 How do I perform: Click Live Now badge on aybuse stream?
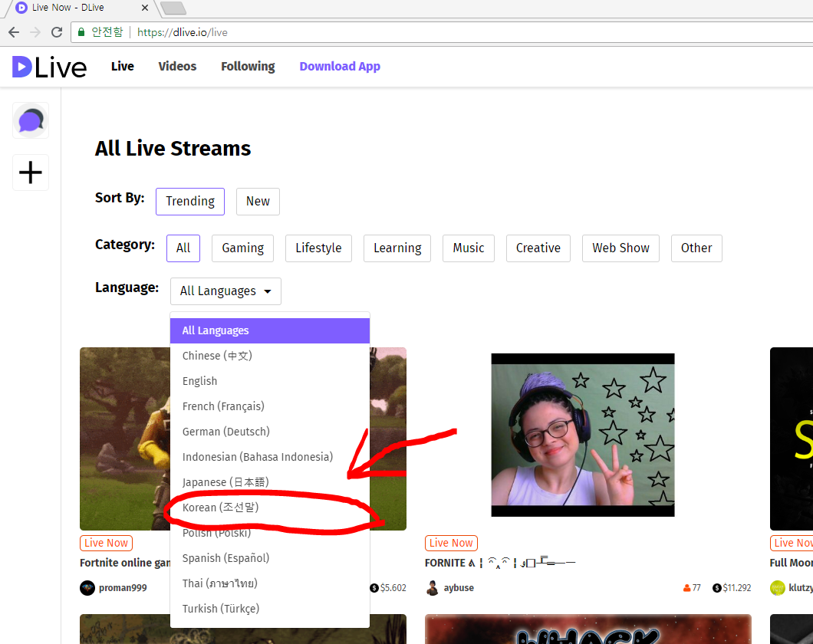pos(451,543)
